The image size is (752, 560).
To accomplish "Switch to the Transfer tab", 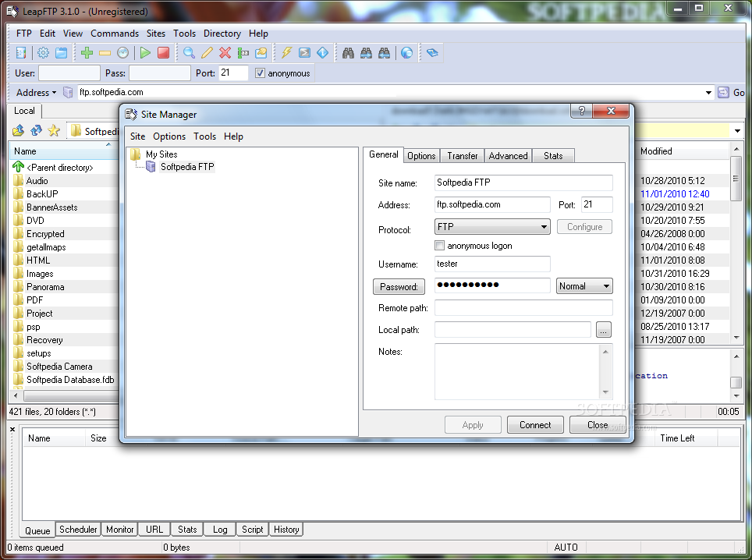I will click(x=463, y=156).
